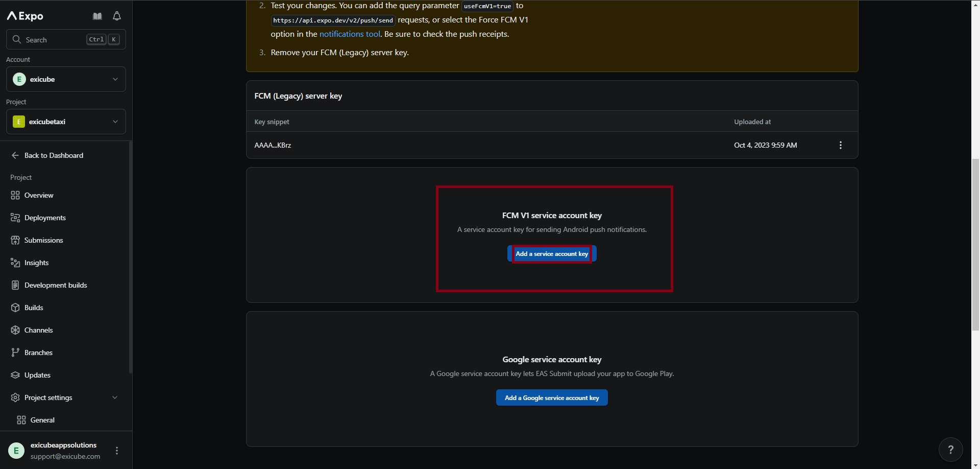Image resolution: width=980 pixels, height=469 pixels.
Task: Collapse the Project settings section
Action: [x=115, y=397]
